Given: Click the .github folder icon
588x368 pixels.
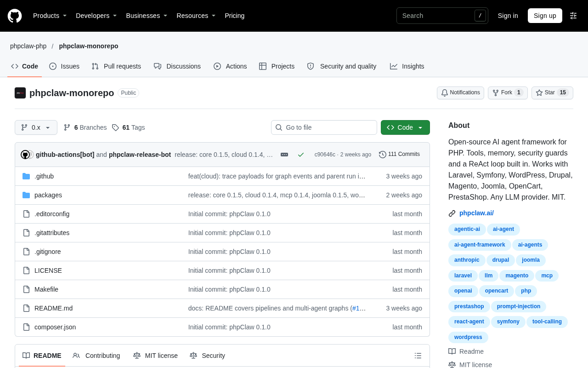Looking at the screenshot, I should click(x=26, y=176).
